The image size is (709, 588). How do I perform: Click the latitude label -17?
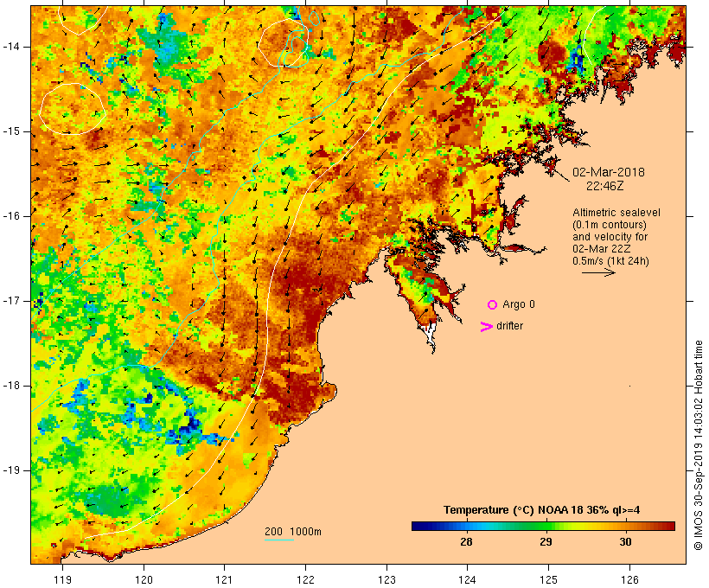coord(10,301)
